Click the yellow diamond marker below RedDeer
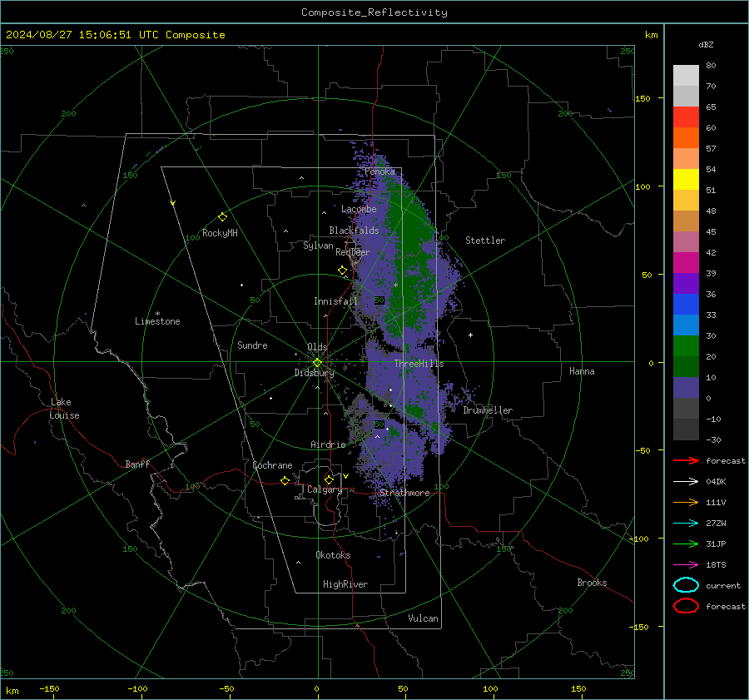The image size is (749, 700). click(x=343, y=271)
